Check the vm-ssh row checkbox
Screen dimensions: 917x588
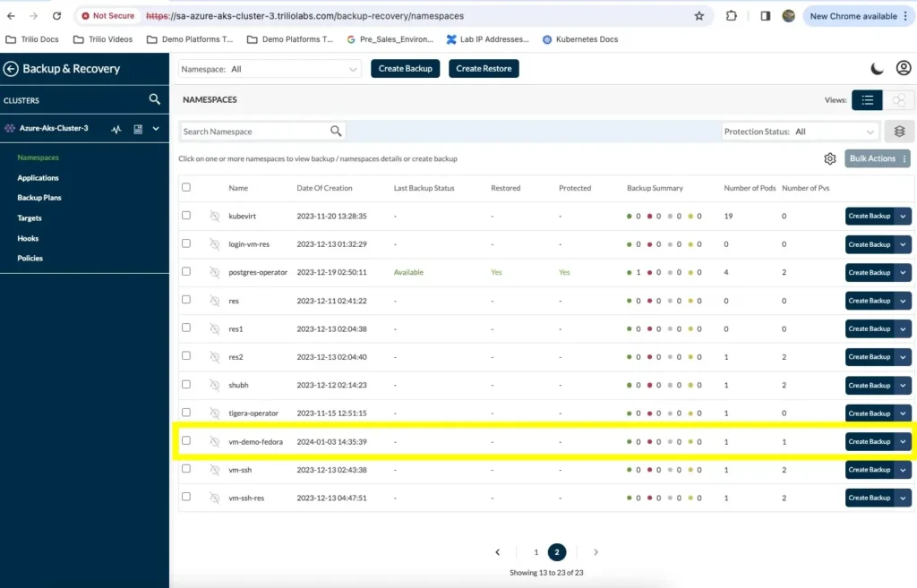[x=186, y=468]
